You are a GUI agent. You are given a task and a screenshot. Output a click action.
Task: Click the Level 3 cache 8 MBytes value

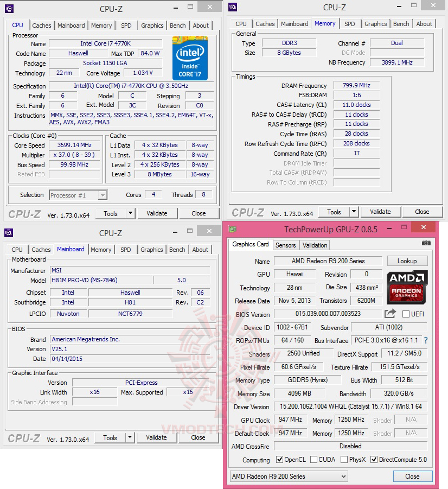pos(159,174)
